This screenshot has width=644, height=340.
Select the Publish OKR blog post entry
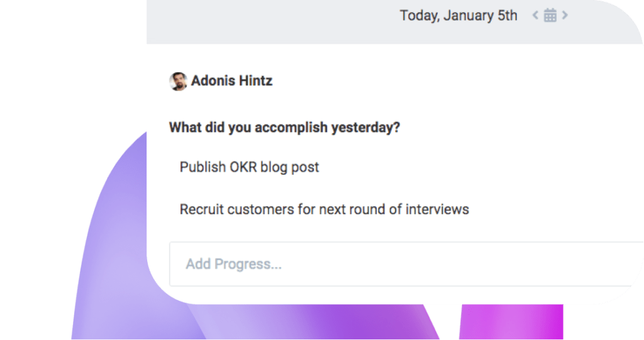point(249,167)
